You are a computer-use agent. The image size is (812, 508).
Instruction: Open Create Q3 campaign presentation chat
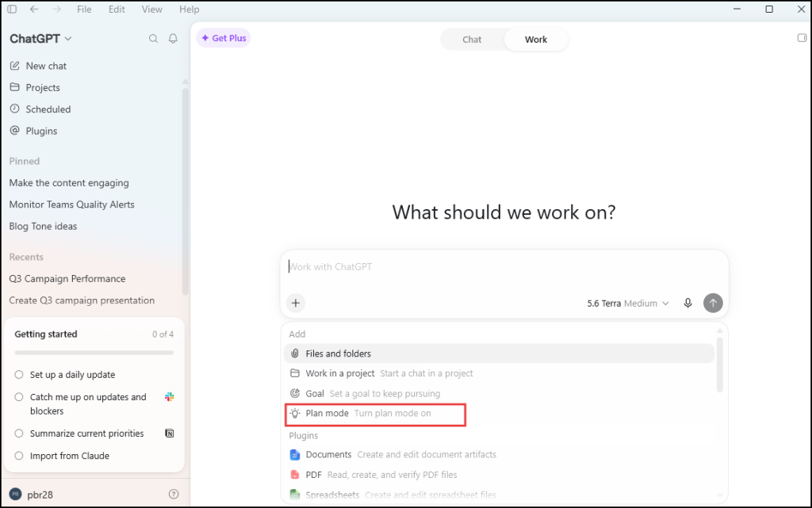82,300
